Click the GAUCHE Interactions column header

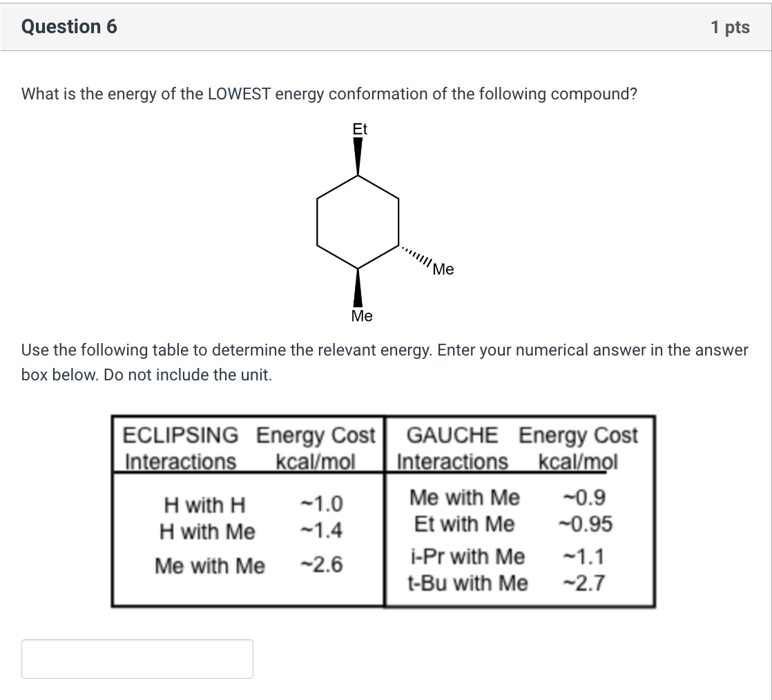453,447
